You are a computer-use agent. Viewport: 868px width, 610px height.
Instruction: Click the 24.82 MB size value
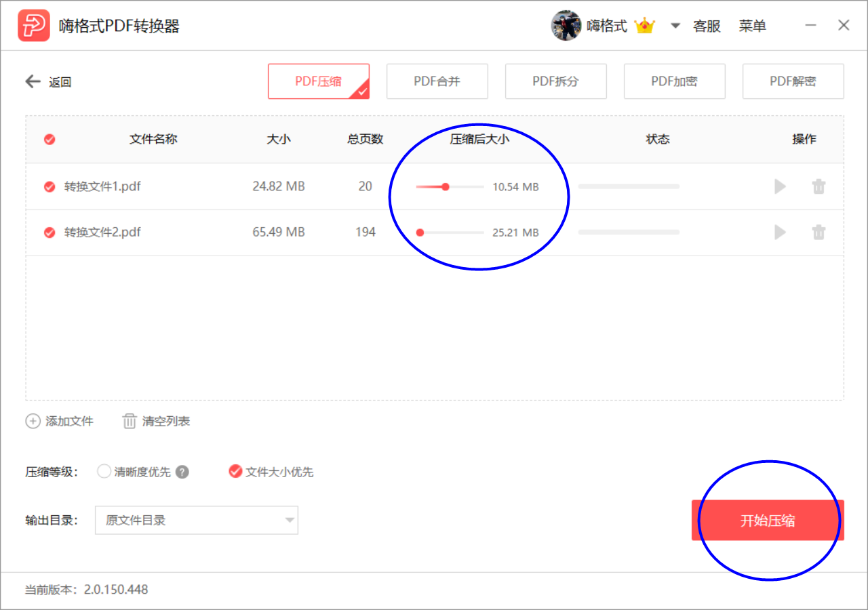[279, 186]
